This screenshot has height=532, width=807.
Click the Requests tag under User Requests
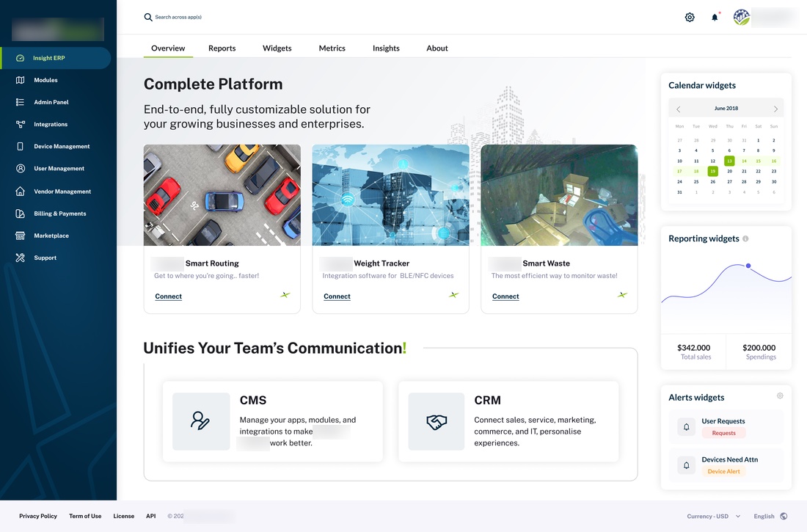pos(723,433)
